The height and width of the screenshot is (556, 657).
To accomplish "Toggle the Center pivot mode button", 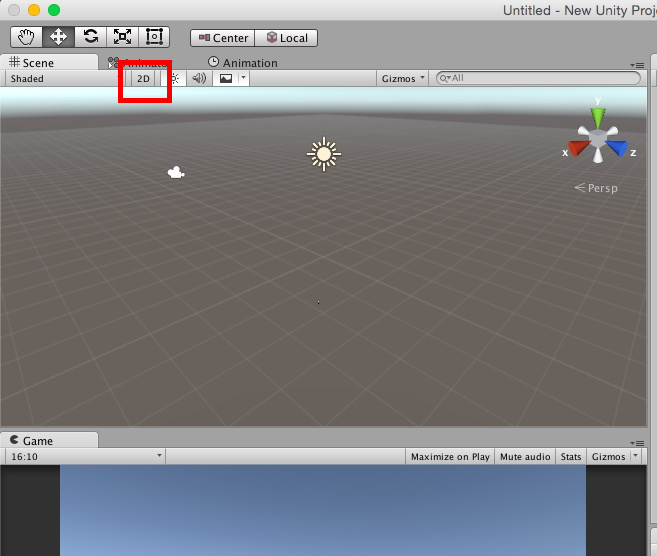I will 222,38.
